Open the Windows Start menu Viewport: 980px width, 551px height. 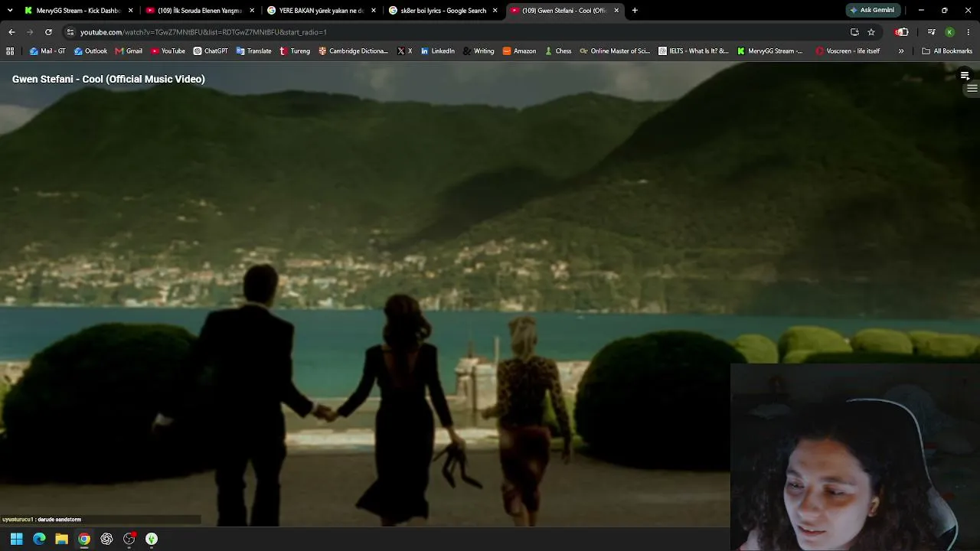(17, 539)
